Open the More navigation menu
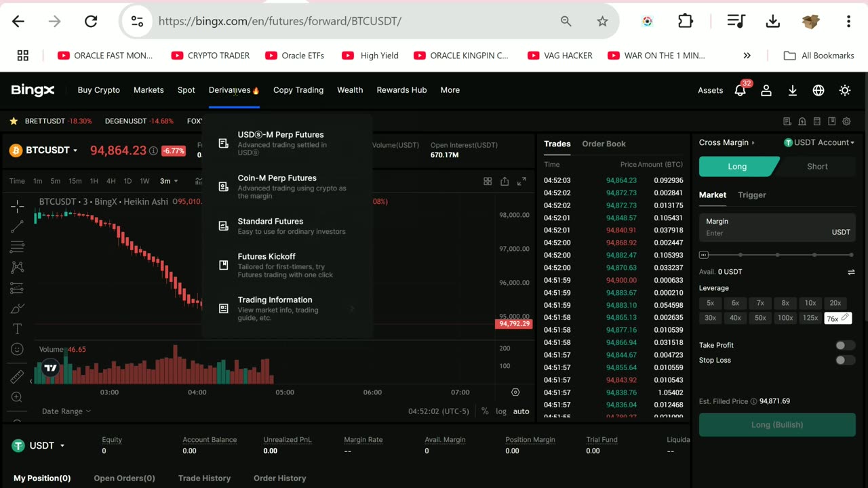This screenshot has width=868, height=488. click(x=450, y=90)
